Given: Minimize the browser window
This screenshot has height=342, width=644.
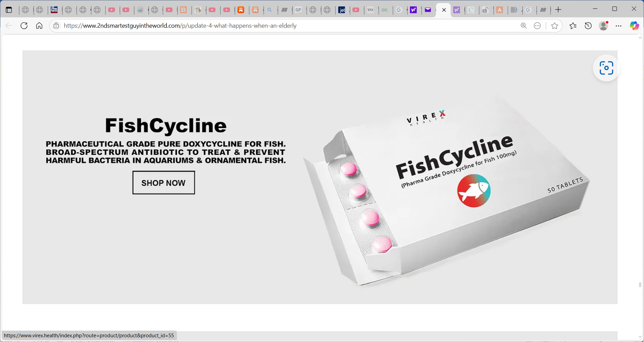Looking at the screenshot, I should pos(595,9).
